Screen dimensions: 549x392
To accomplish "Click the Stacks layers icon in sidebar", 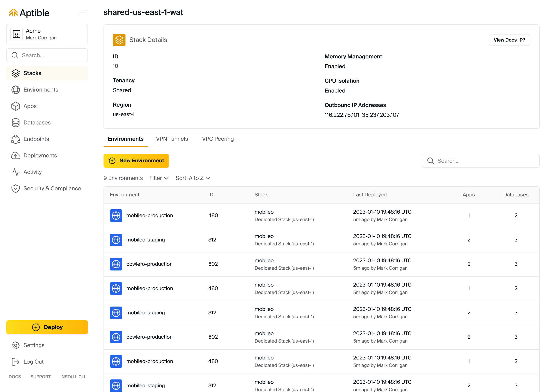I will [16, 73].
